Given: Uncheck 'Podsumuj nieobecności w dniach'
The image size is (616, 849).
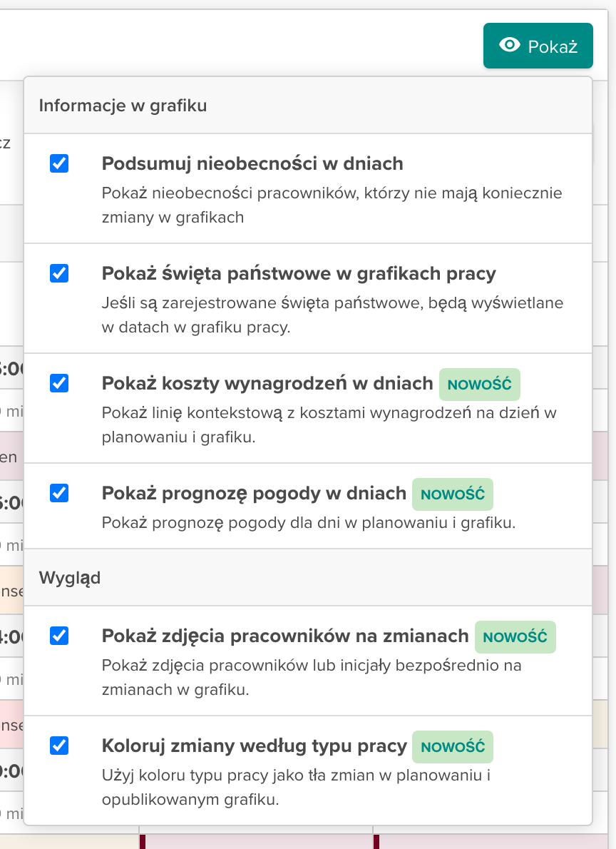Looking at the screenshot, I should pos(58,163).
